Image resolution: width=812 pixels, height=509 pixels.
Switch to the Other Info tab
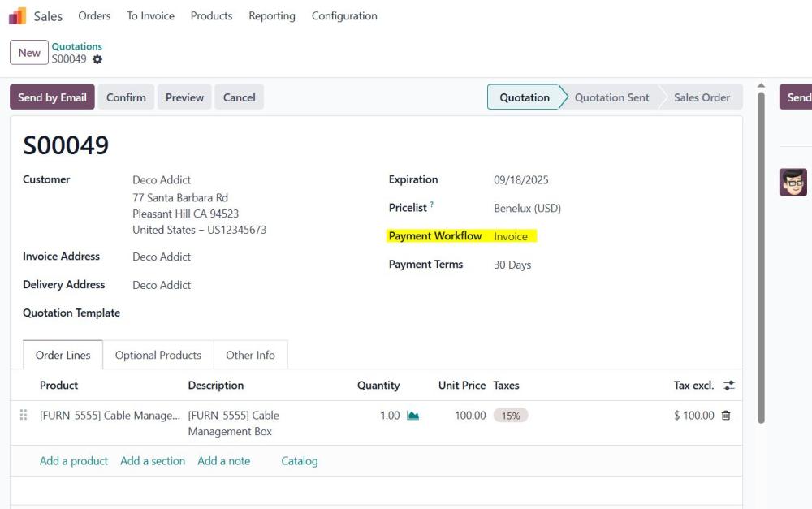[250, 356]
